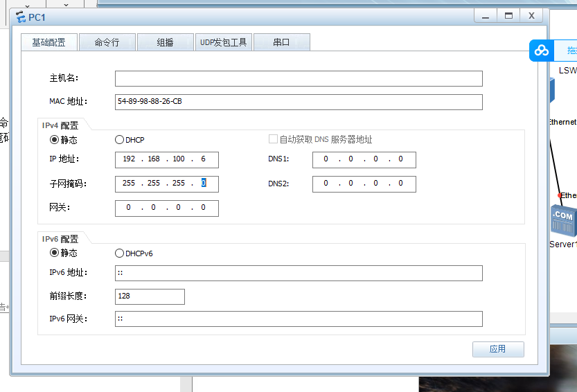Focus the DNS1 address field

tap(364, 160)
